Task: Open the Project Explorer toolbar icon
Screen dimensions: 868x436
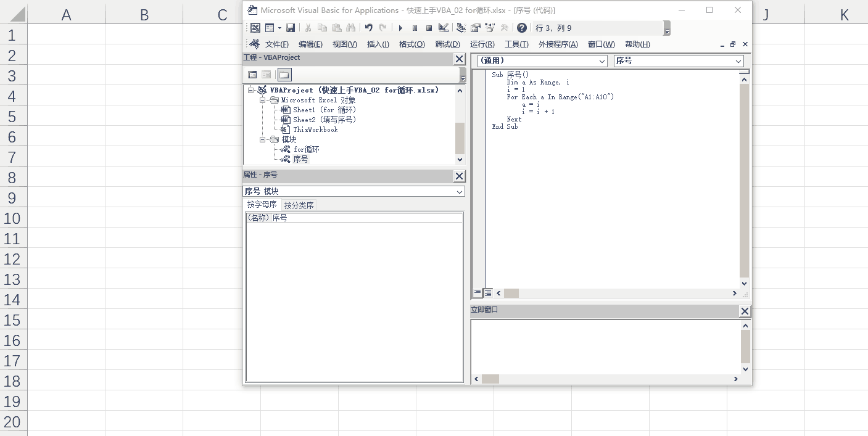Action: (461, 28)
